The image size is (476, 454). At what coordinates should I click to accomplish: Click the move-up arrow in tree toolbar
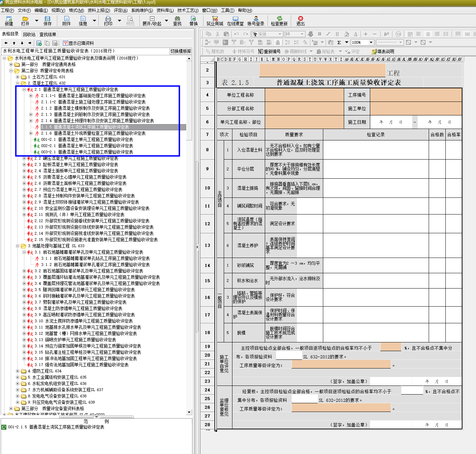[x=14, y=43]
